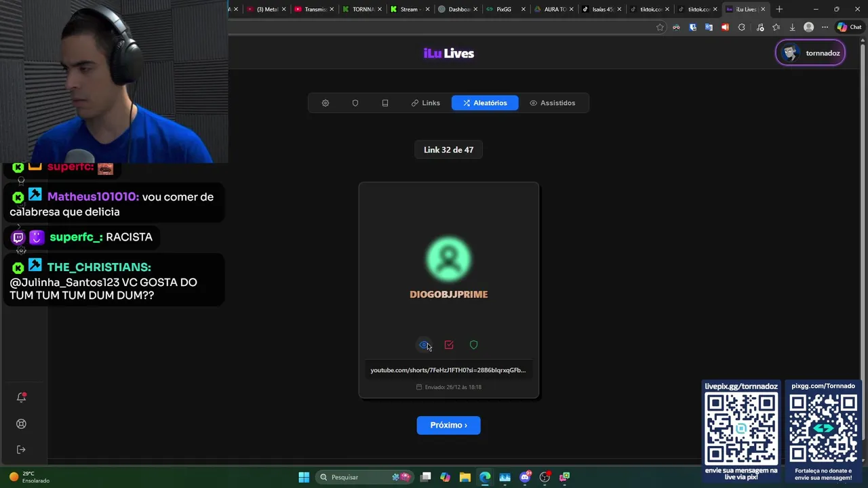Open browser favorites list icon
Screen dimensions: 868x488
click(776, 27)
